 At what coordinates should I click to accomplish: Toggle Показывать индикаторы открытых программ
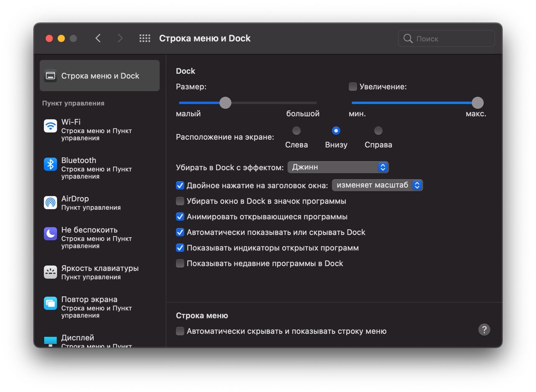click(x=180, y=248)
